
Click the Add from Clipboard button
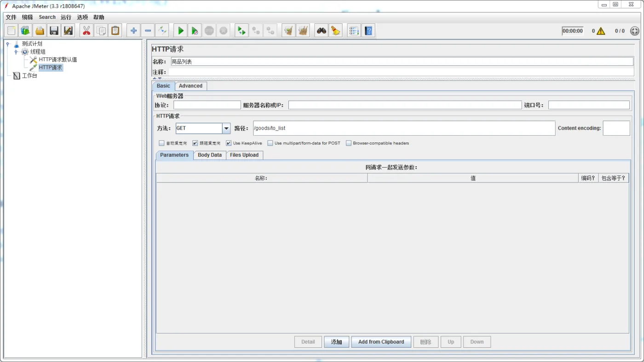point(381,342)
